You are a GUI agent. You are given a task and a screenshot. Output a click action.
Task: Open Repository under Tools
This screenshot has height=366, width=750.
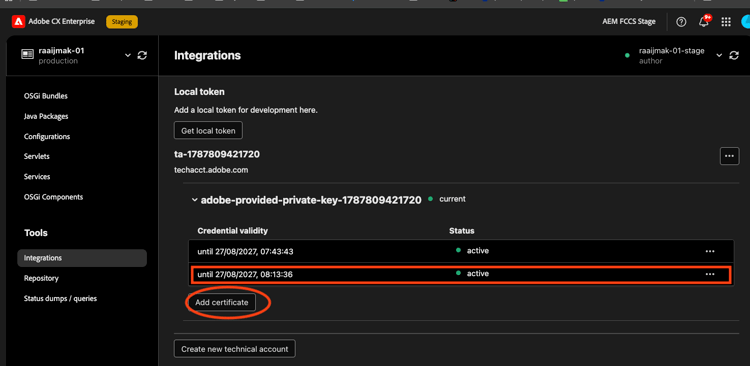pos(41,278)
